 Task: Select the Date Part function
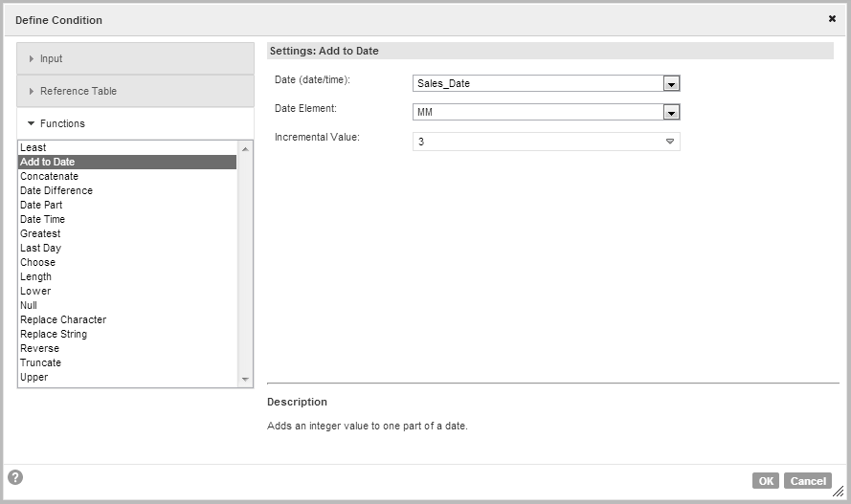click(127, 205)
